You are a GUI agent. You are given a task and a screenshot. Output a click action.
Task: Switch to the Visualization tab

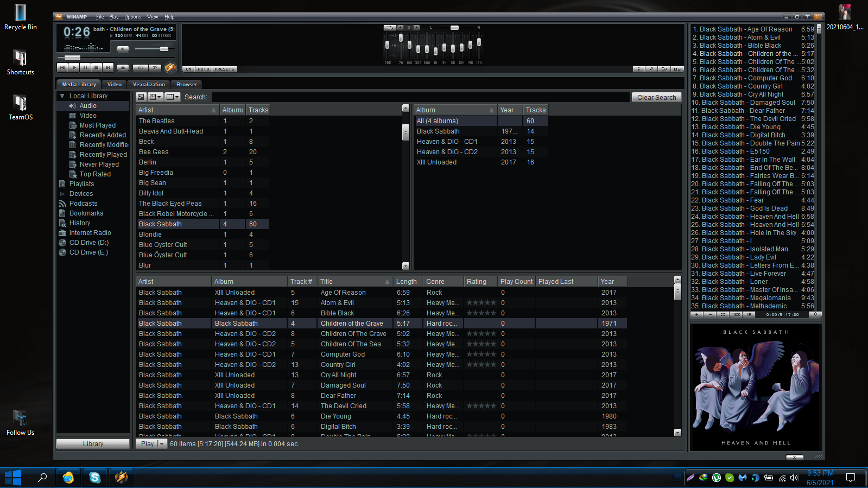coord(149,84)
